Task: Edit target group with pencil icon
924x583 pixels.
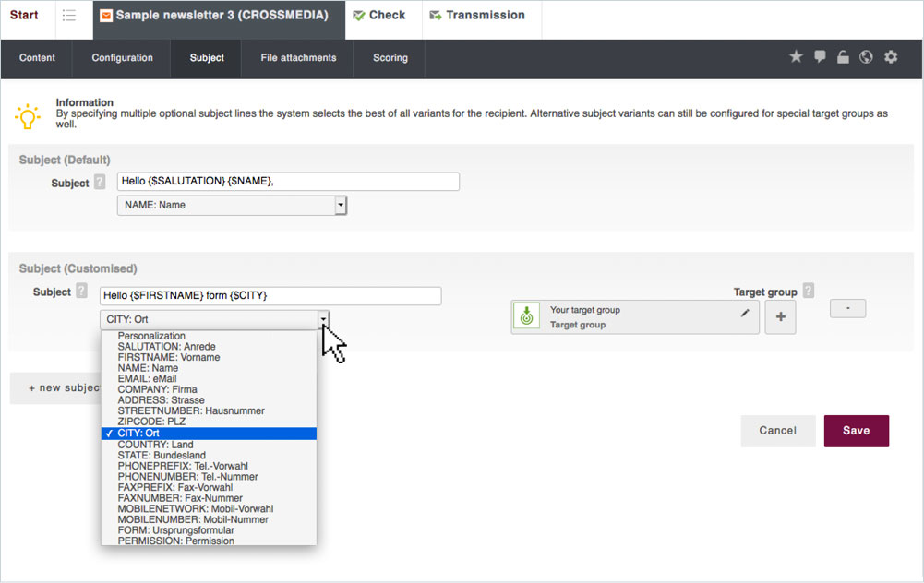Action: point(745,314)
